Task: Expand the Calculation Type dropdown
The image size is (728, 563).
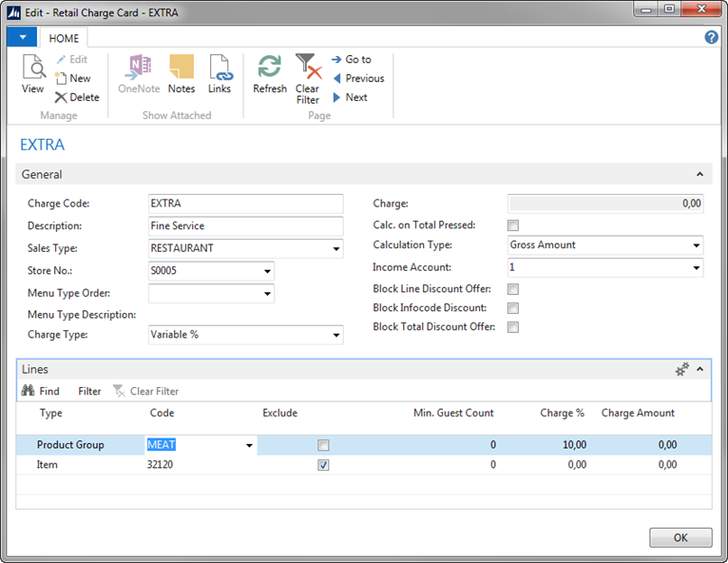Action: (697, 245)
